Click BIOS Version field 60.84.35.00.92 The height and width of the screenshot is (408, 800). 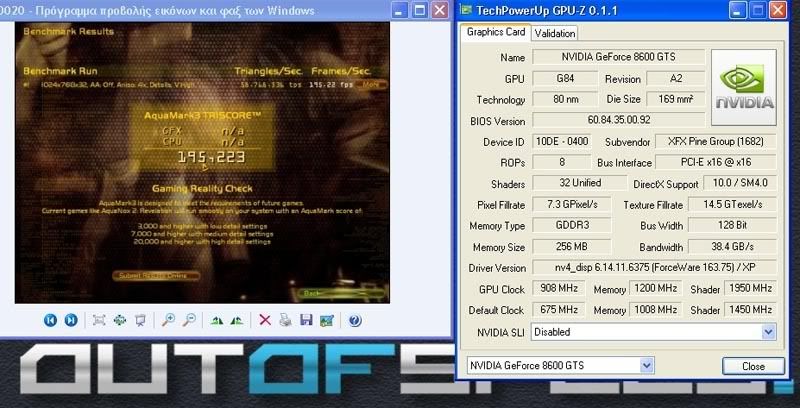(x=618, y=120)
